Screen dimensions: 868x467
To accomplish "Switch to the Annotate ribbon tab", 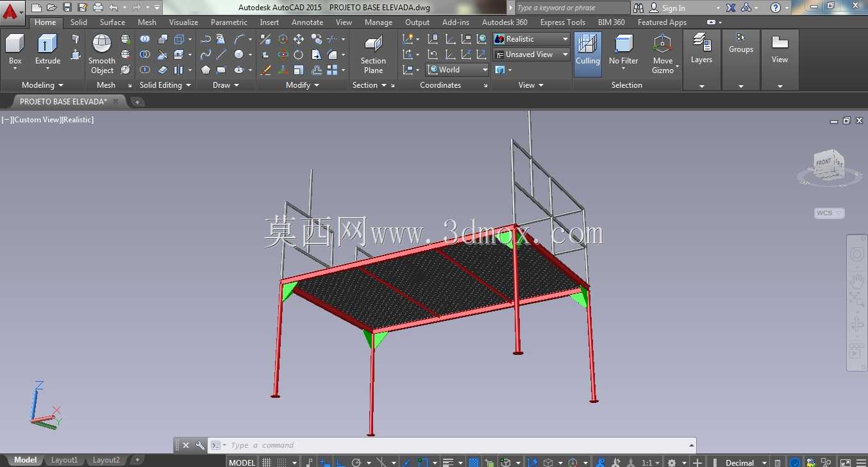I will 308,22.
